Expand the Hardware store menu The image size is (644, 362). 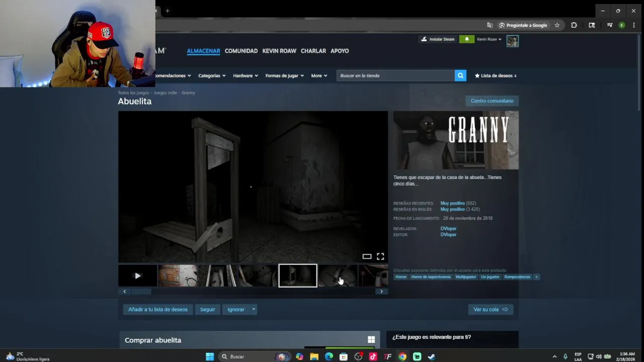tap(246, 75)
